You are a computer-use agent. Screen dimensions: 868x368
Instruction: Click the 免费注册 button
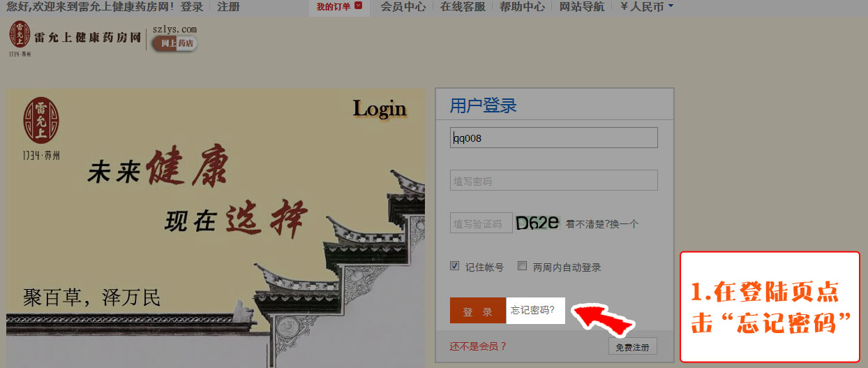coord(632,346)
